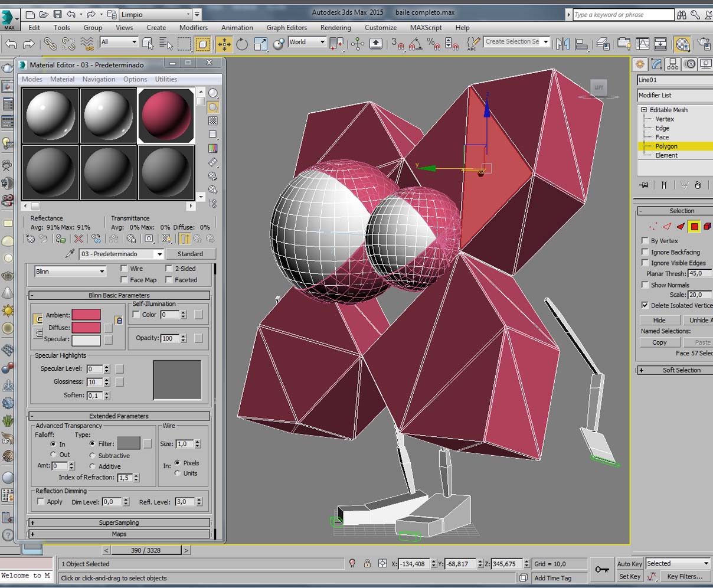Viewport: 713px width, 588px height.
Task: Expand the SuperSampling rollout
Action: (x=119, y=522)
